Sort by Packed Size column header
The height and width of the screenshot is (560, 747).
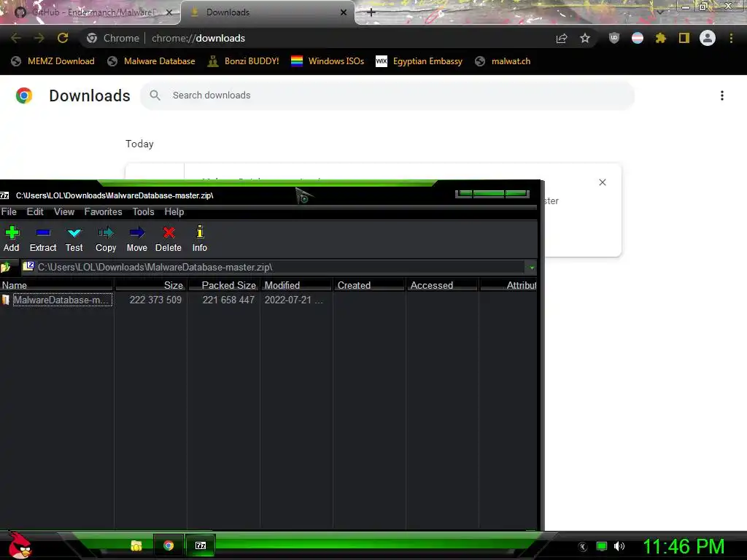(x=224, y=285)
